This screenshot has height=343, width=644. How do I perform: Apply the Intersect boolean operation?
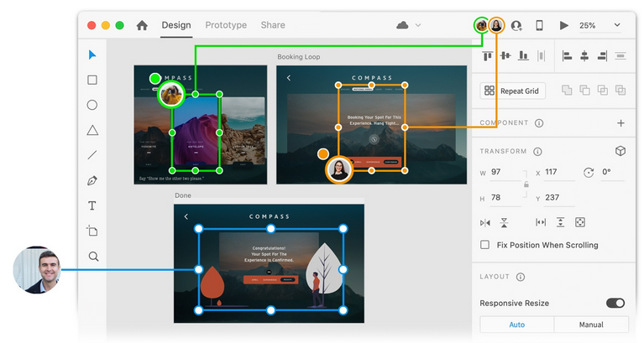point(603,90)
